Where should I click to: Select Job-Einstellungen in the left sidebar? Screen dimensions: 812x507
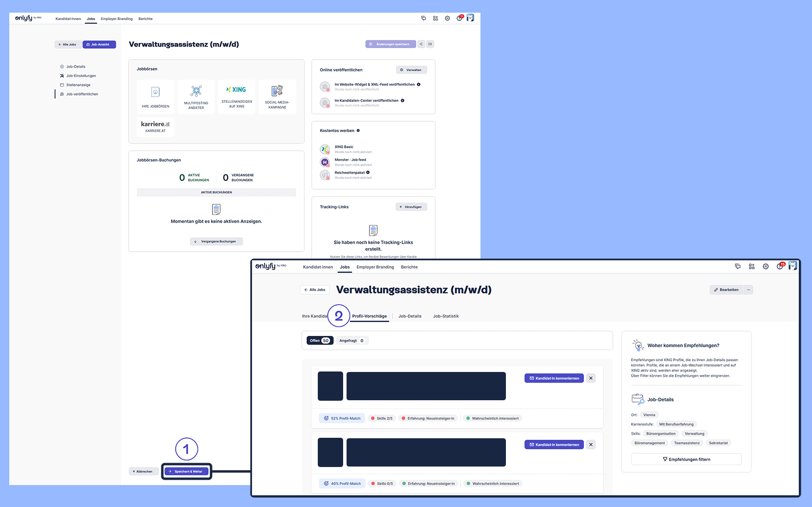81,76
